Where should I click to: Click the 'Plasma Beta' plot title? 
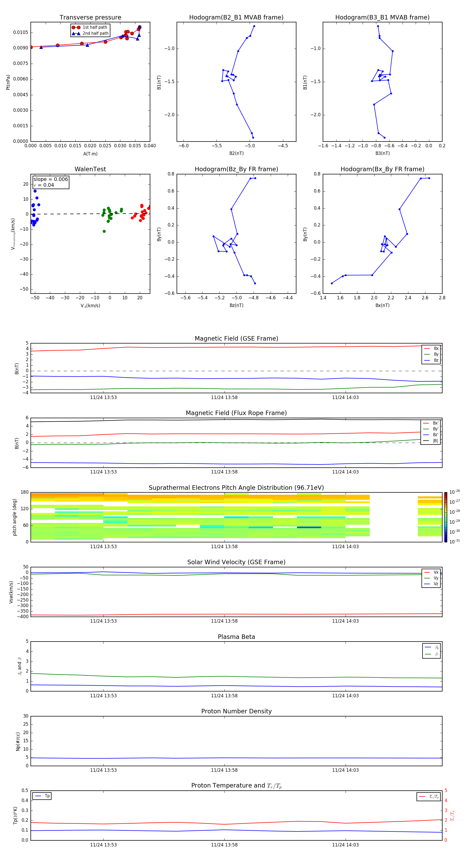236,637
